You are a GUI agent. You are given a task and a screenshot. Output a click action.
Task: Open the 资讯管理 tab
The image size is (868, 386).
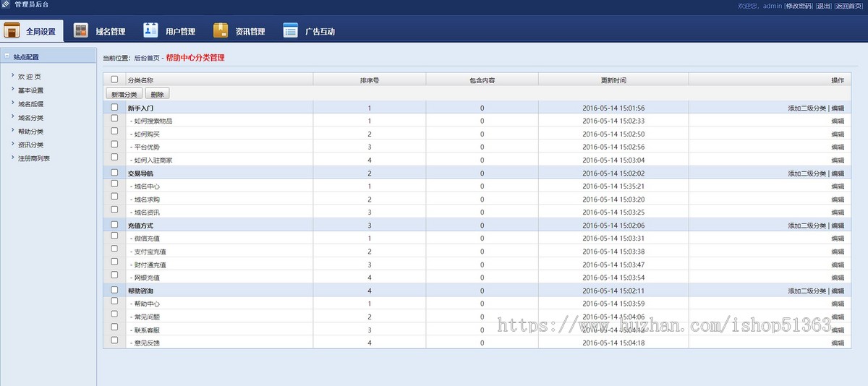click(239, 31)
